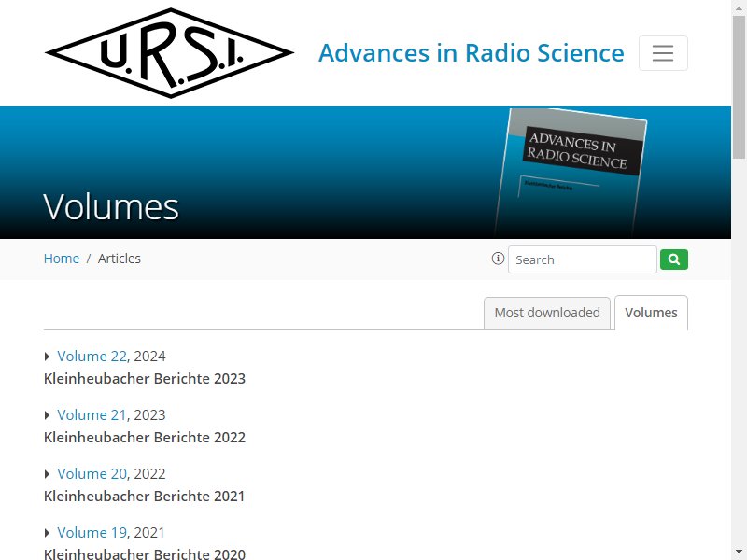Click the Advances in Radio Science cover image

(571, 174)
